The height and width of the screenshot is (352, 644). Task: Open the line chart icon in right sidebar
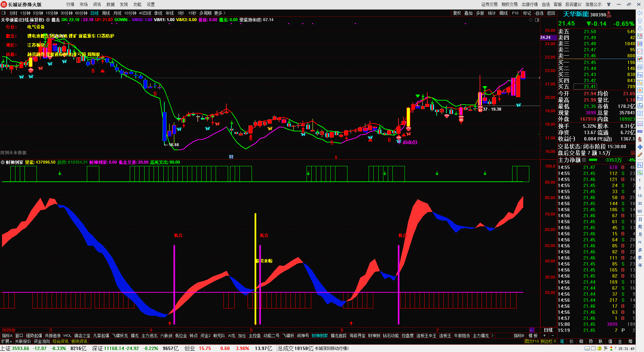[x=640, y=52]
